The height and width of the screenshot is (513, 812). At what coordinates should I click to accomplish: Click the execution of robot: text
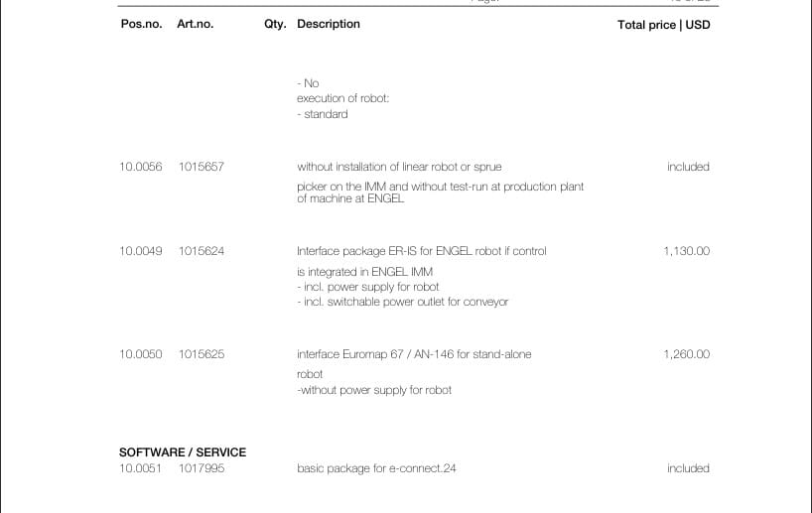click(342, 98)
